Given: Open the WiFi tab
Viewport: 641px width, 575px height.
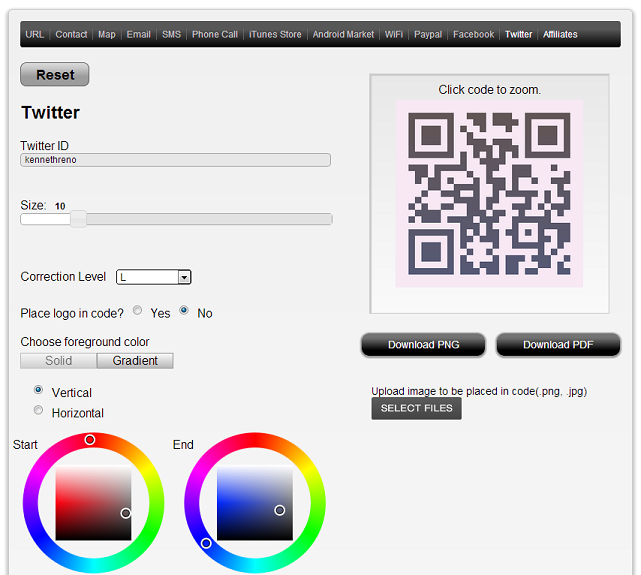Looking at the screenshot, I should pos(394,34).
